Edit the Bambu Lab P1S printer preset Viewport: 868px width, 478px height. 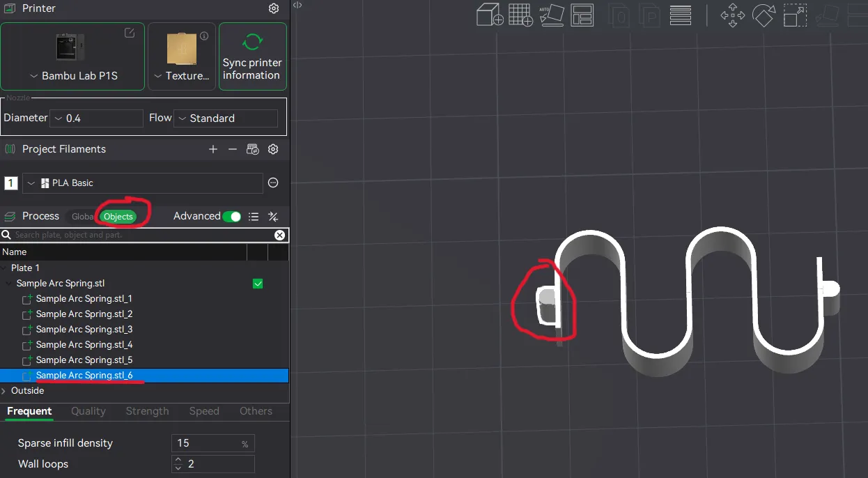tap(130, 33)
